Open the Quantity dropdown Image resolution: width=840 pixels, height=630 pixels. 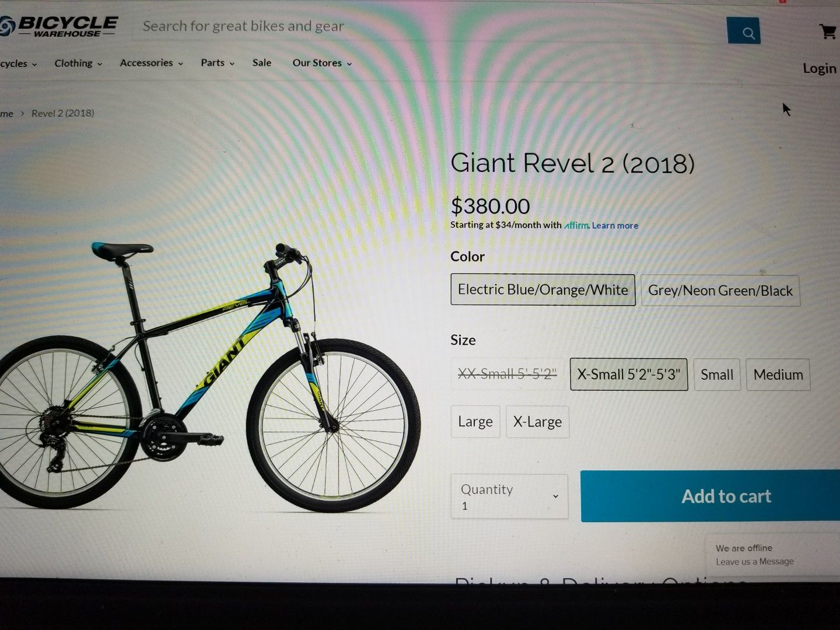(x=509, y=496)
